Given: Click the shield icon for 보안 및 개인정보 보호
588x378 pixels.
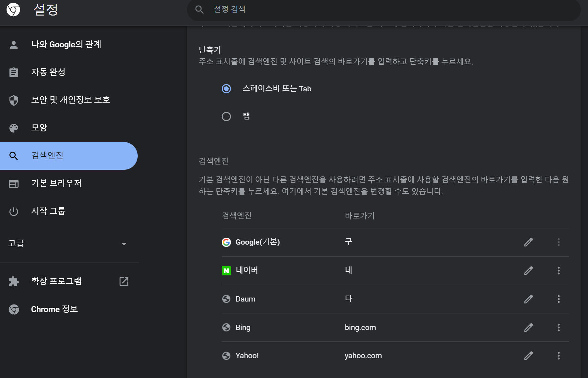Looking at the screenshot, I should pos(14,100).
